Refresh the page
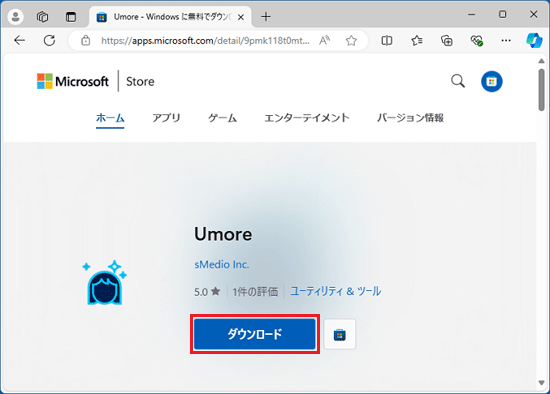The width and height of the screenshot is (550, 394). point(49,41)
